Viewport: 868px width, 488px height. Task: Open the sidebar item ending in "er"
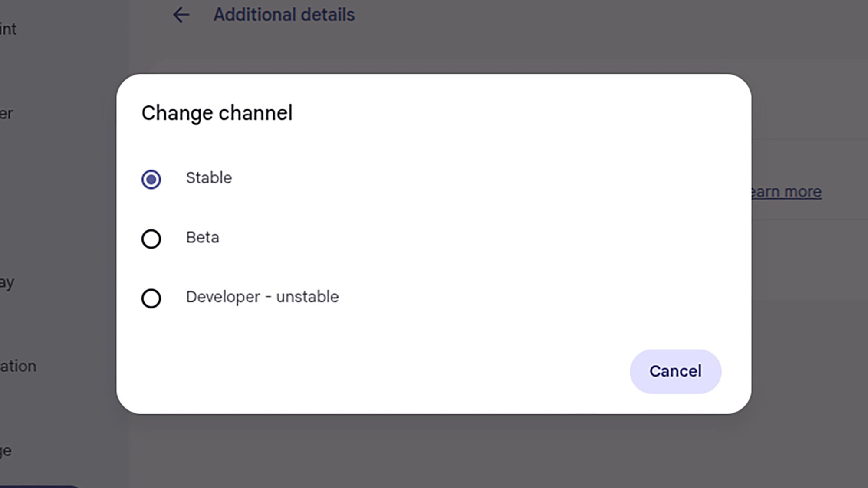pyautogui.click(x=7, y=114)
